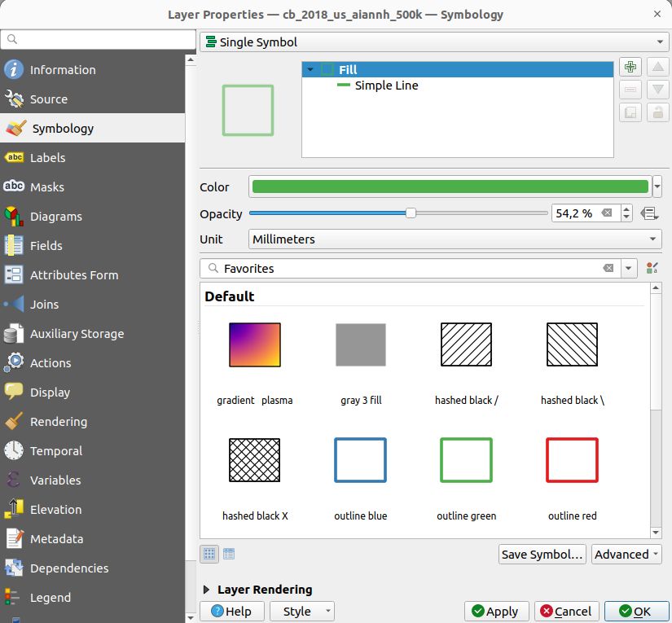Click the Help button

(x=232, y=611)
